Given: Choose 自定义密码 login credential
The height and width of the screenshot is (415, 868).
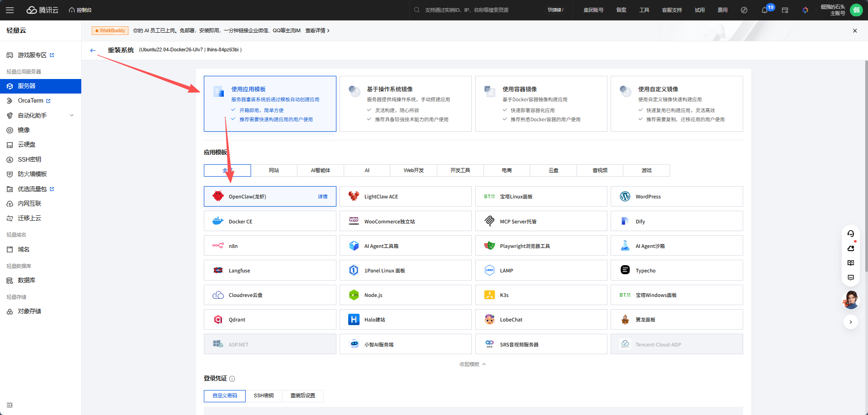Looking at the screenshot, I should (x=225, y=396).
